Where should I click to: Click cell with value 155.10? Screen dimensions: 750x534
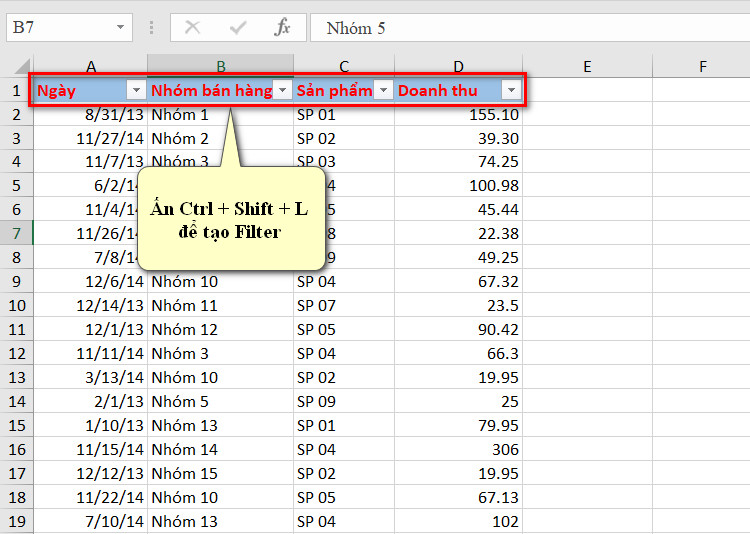[458, 114]
